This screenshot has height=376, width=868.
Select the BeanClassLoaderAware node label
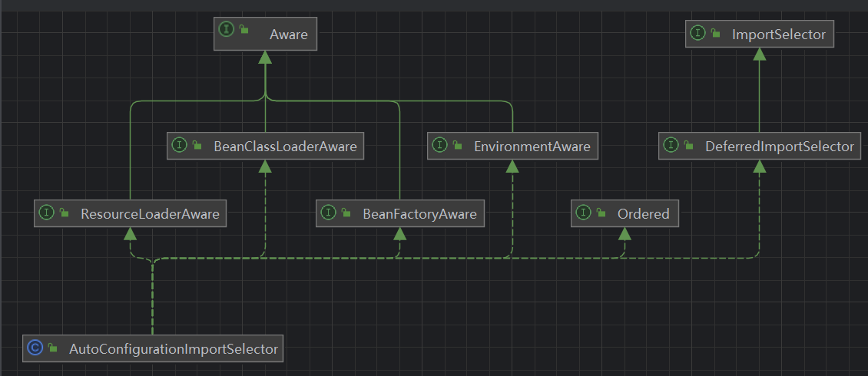coord(285,146)
